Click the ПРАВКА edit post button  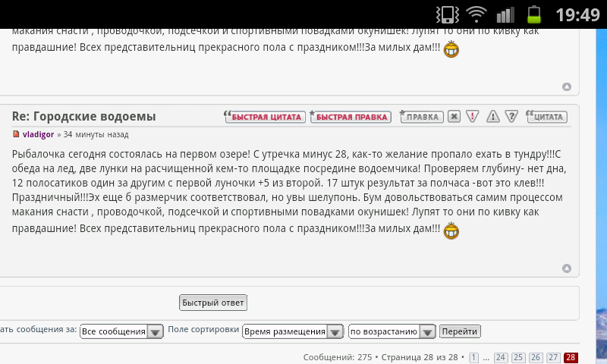[x=422, y=117]
